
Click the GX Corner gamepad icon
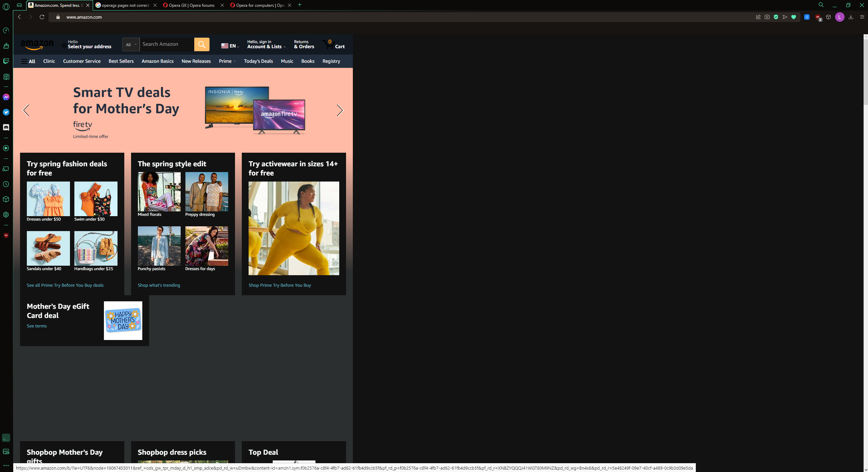pyautogui.click(x=19, y=5)
